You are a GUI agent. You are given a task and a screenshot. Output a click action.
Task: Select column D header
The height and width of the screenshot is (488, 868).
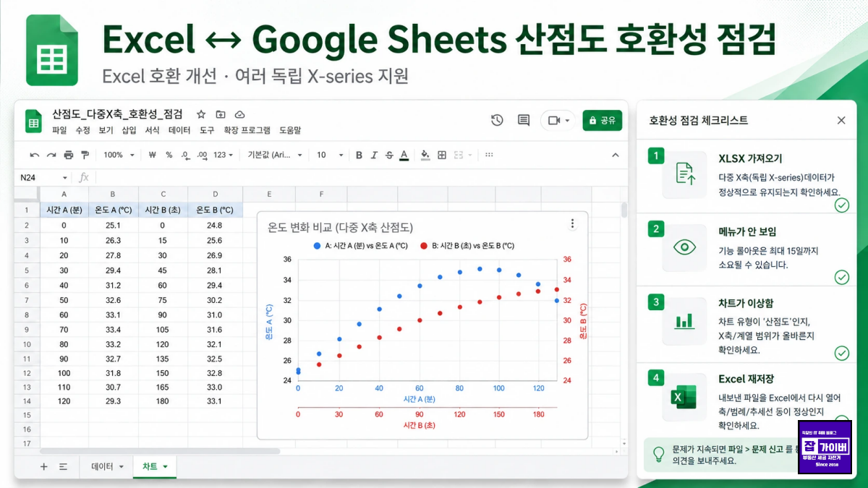pos(215,194)
